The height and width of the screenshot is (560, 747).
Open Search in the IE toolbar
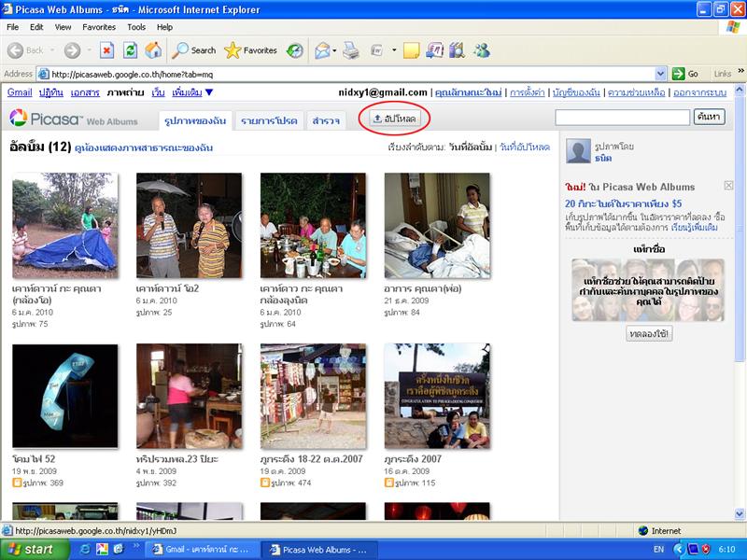(193, 50)
